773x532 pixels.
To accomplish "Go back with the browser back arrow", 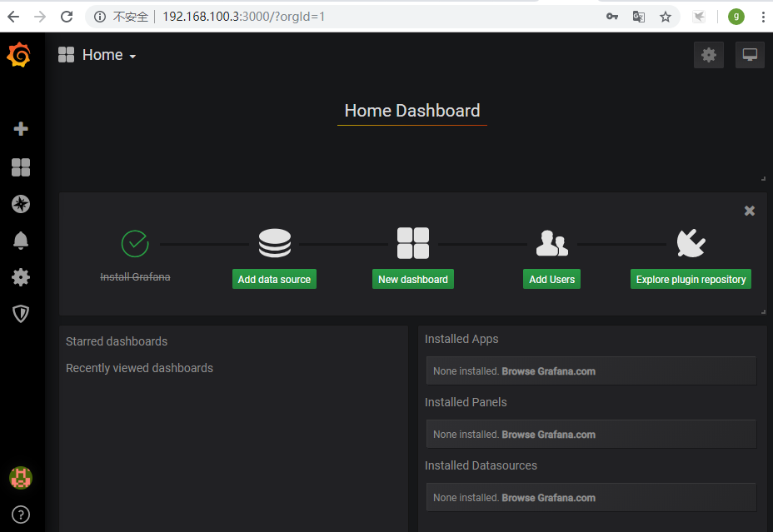I will (x=13, y=17).
